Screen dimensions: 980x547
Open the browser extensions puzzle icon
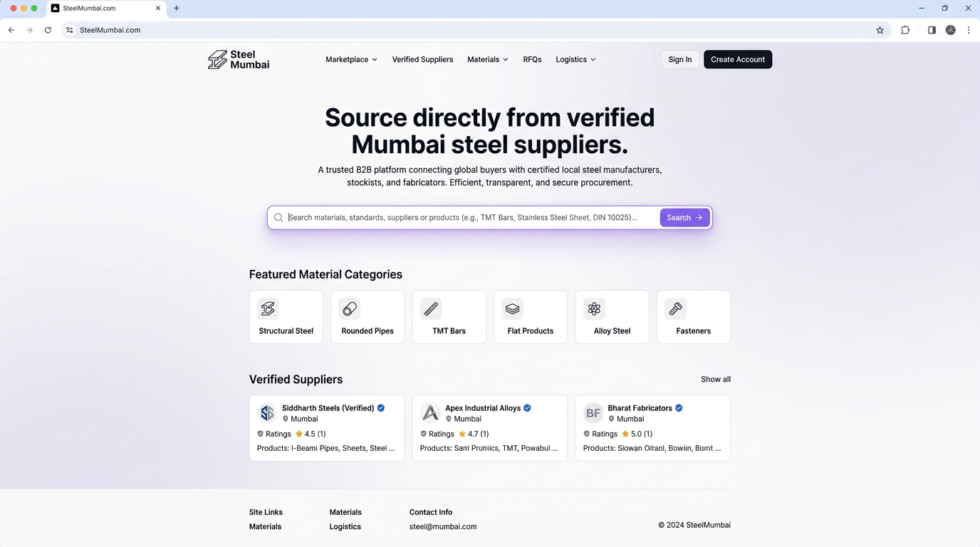905,30
